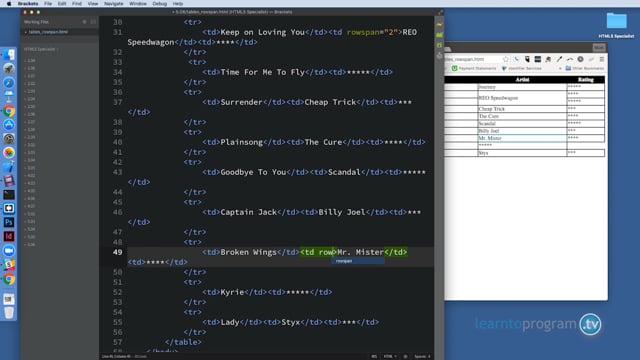Image resolution: width=640 pixels, height=360 pixels.
Task: Click line number 49 in editor gutter
Action: tap(118, 252)
